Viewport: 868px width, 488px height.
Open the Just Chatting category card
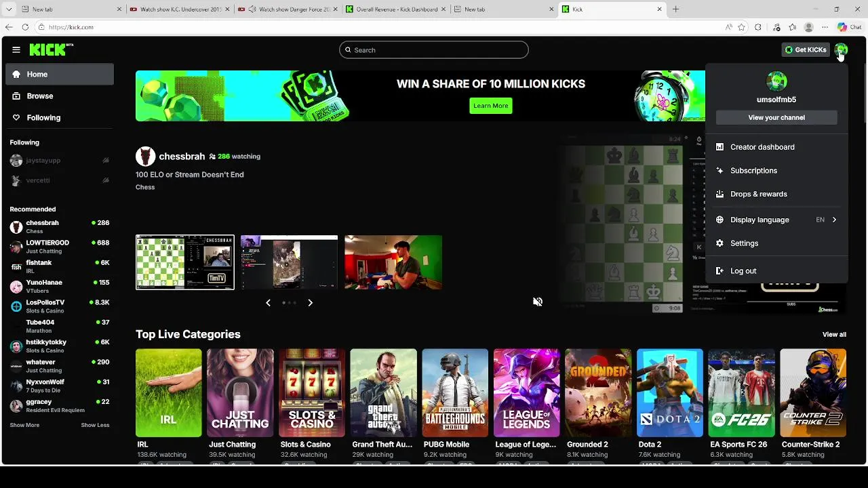tap(240, 393)
